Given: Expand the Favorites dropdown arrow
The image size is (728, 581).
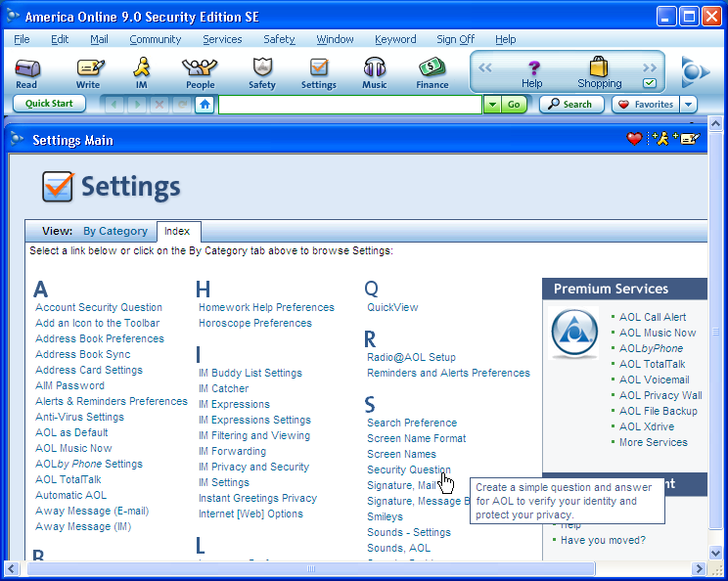Looking at the screenshot, I should point(689,105).
